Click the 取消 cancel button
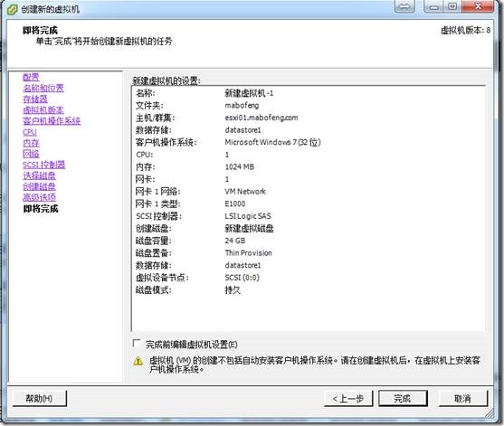The image size is (504, 426). [463, 398]
